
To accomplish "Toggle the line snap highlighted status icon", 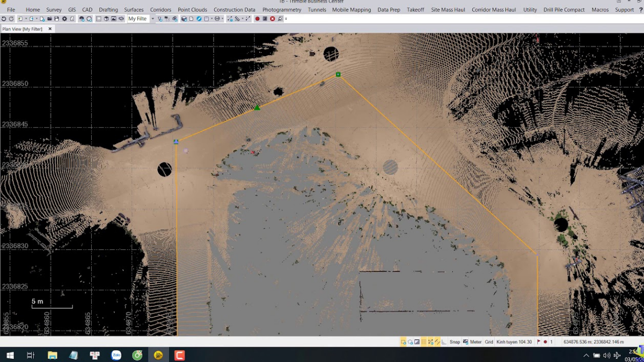I will point(437,342).
